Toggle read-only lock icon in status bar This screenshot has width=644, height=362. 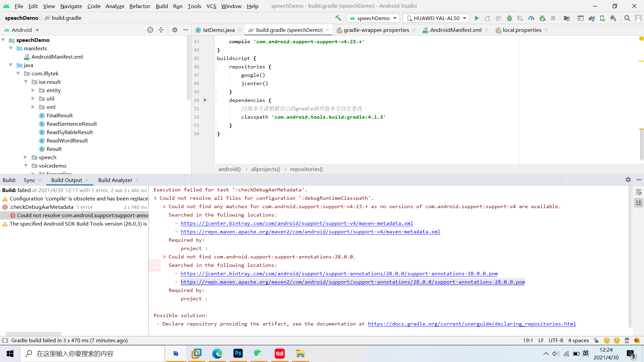596,341
